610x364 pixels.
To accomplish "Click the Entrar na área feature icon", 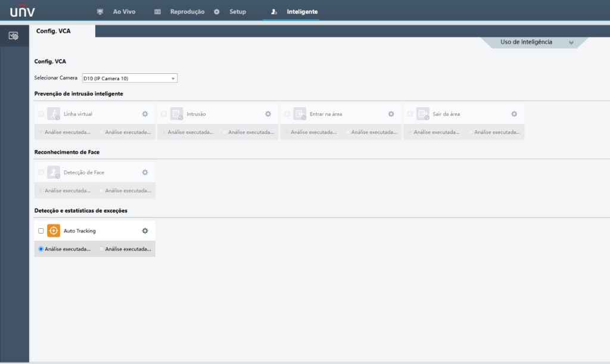I will [300, 114].
